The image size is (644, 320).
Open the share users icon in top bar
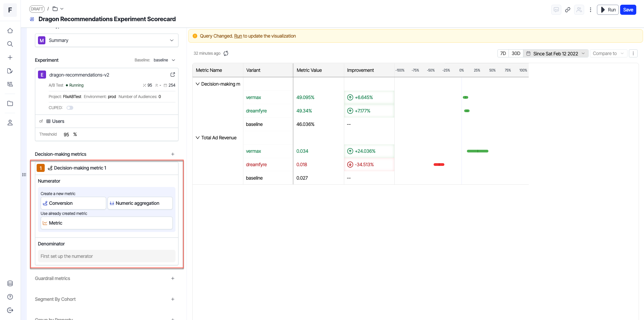coord(579,10)
